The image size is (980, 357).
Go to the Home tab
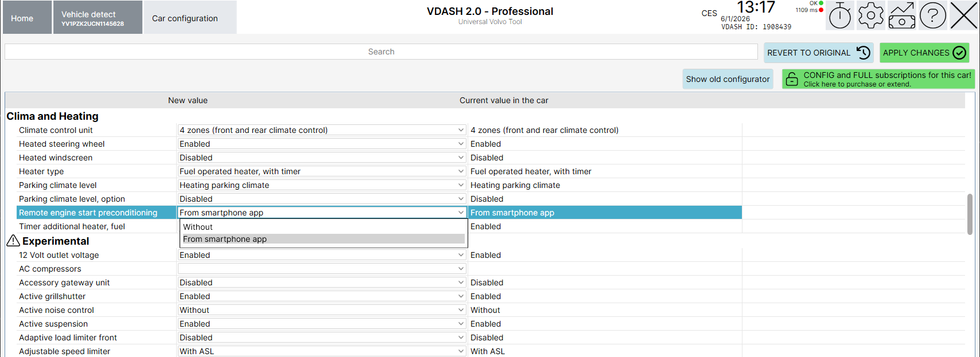(26, 17)
